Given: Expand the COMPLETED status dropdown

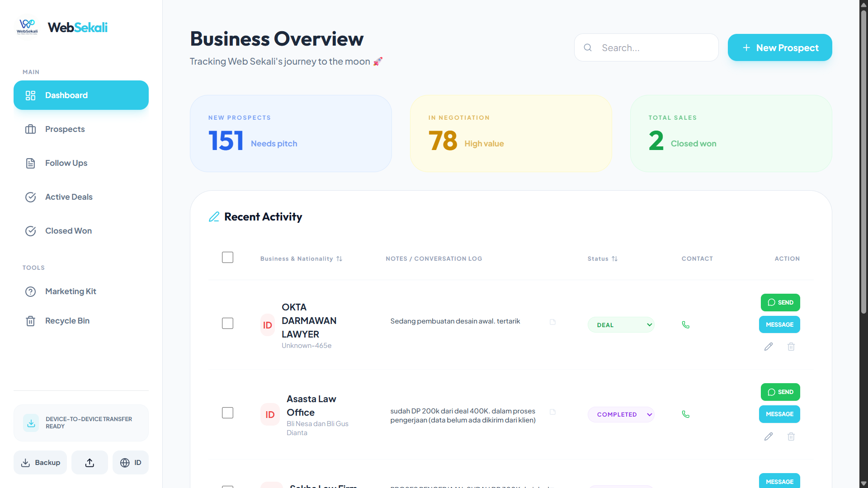Looking at the screenshot, I should (x=621, y=414).
